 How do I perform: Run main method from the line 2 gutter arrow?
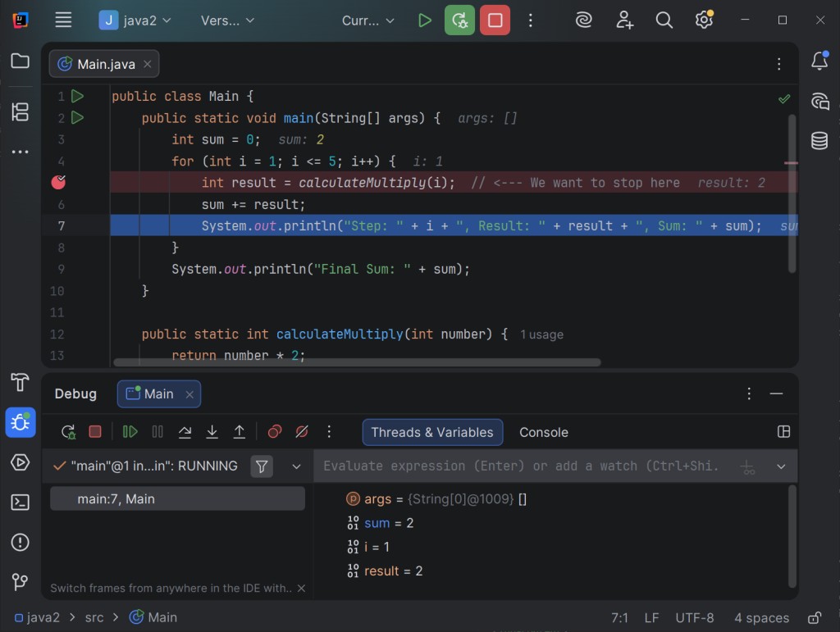click(x=78, y=118)
